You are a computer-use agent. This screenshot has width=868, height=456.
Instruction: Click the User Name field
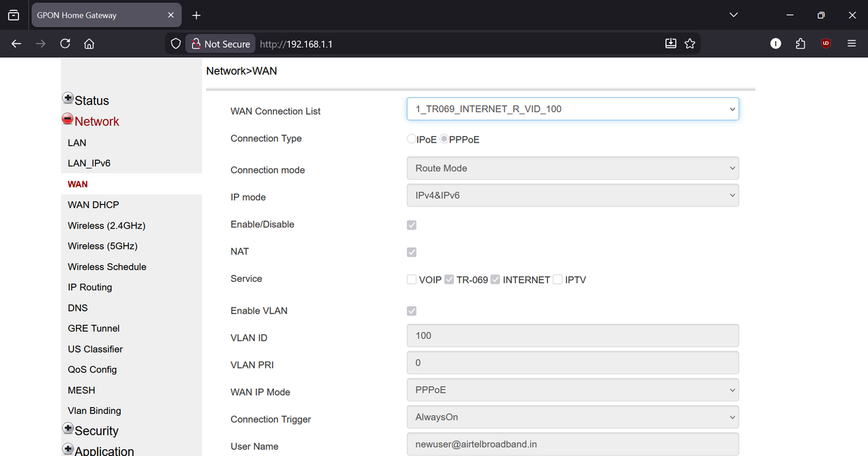click(572, 444)
